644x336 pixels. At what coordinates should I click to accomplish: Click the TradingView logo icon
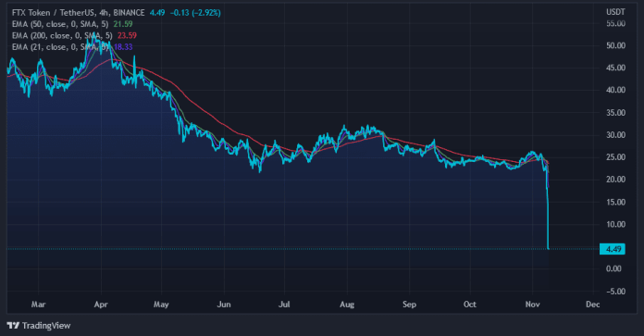13,326
